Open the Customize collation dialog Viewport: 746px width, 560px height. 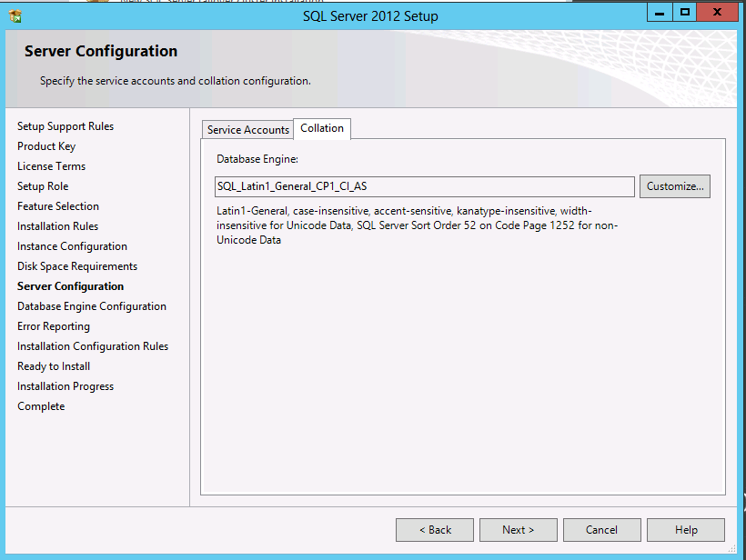click(x=675, y=186)
